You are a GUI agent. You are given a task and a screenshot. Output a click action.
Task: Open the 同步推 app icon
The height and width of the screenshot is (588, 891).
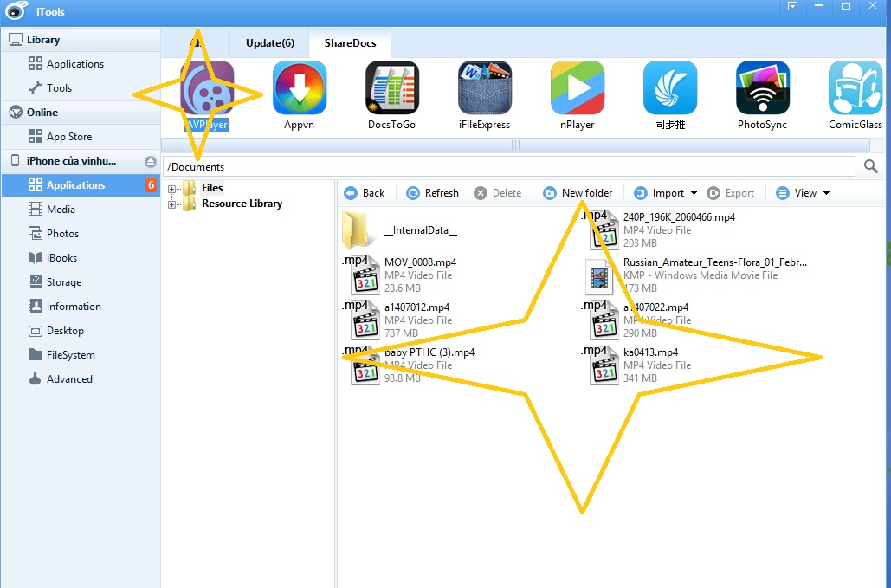[669, 87]
